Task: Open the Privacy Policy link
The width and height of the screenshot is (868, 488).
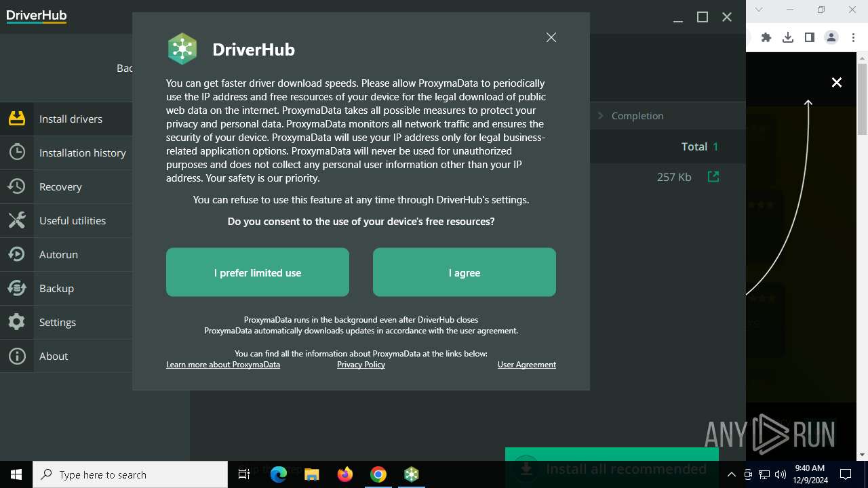Action: 361,365
